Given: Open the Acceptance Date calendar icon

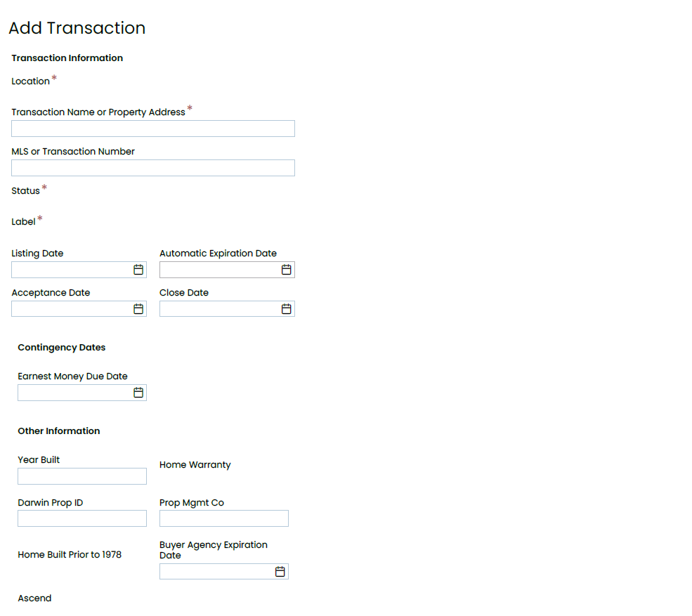Looking at the screenshot, I should [138, 309].
